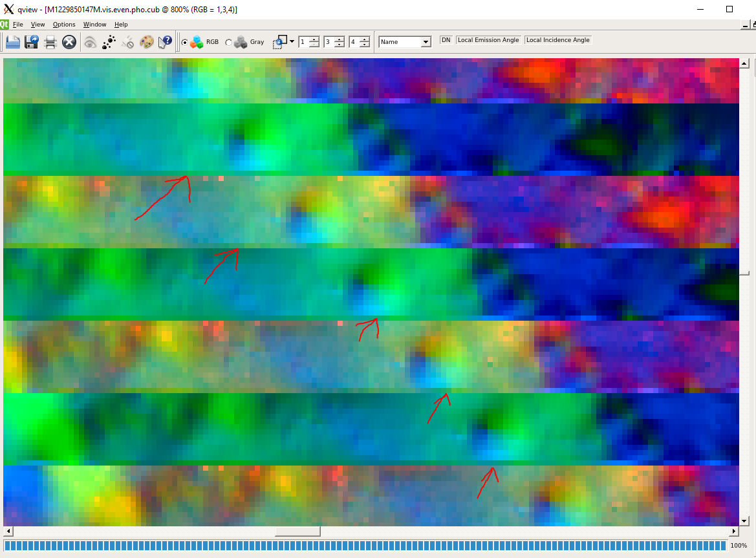Click the grayed-out icon with a prohibition sign
Viewport: 756px width, 558px height.
click(x=128, y=43)
